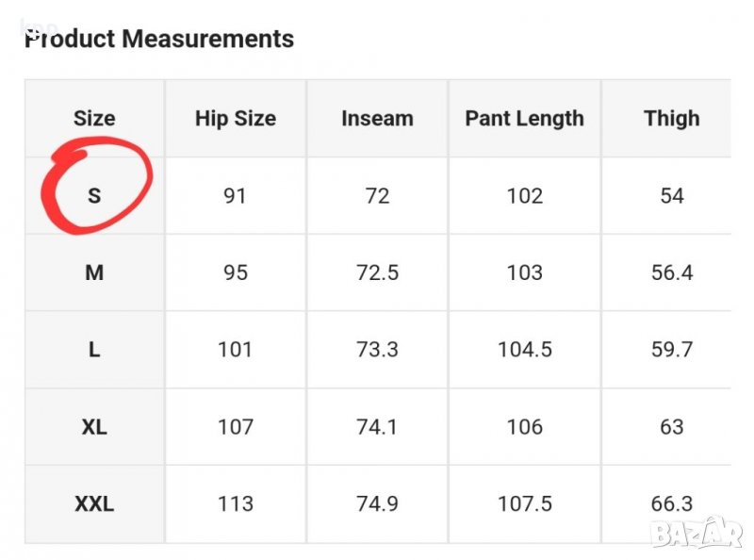The image size is (754, 560).
Task: Select pant length value 104.5
Action: (x=524, y=350)
